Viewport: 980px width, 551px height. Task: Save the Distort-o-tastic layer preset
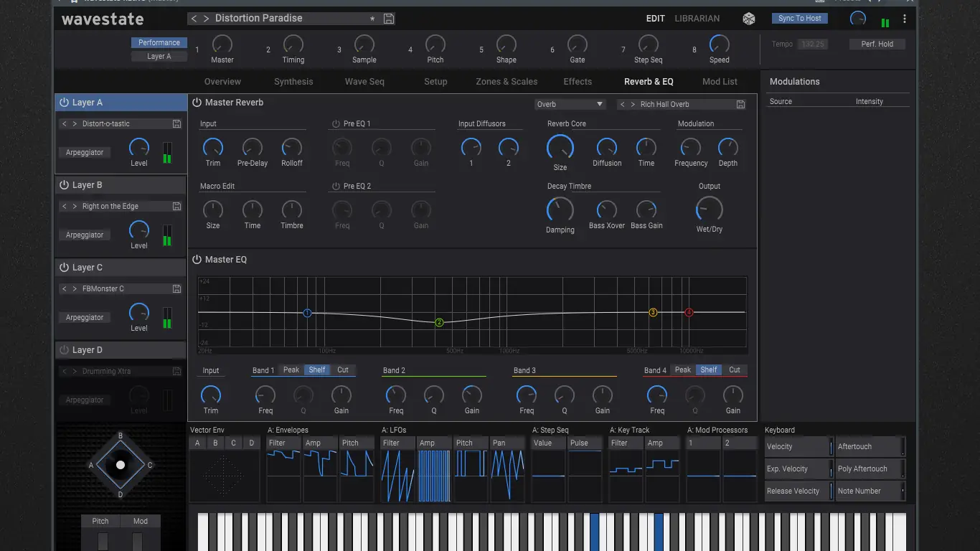176,124
